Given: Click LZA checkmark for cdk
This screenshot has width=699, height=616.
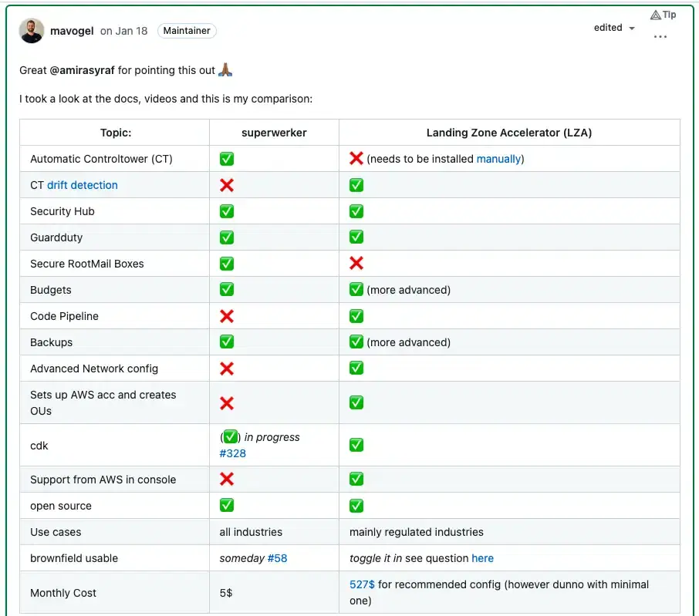Looking at the screenshot, I should point(356,445).
